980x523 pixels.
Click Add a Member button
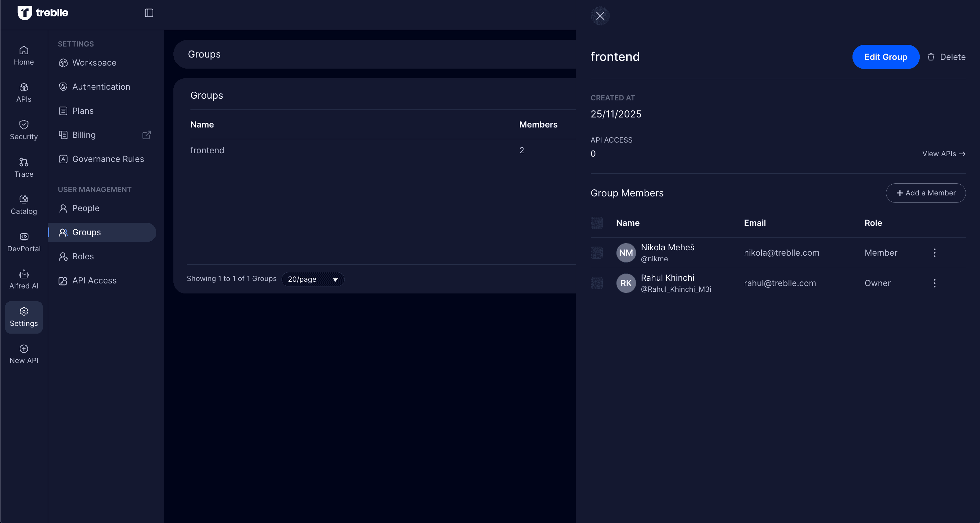tap(925, 193)
